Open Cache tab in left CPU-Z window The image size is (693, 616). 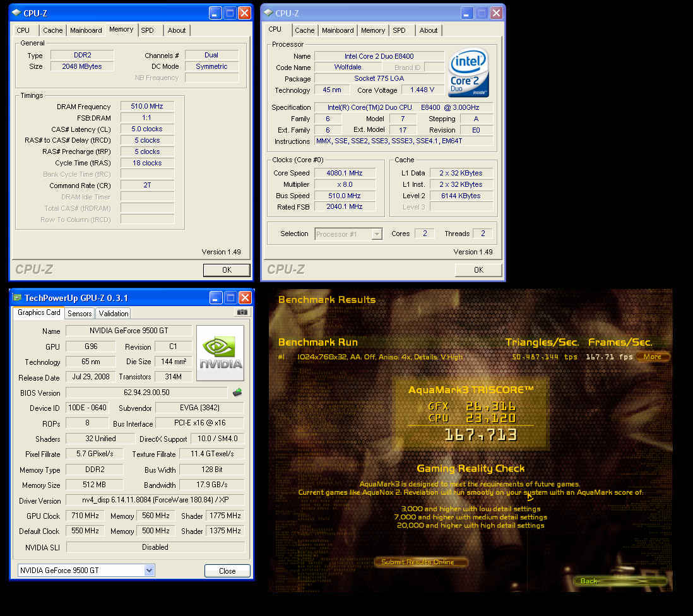[x=52, y=30]
